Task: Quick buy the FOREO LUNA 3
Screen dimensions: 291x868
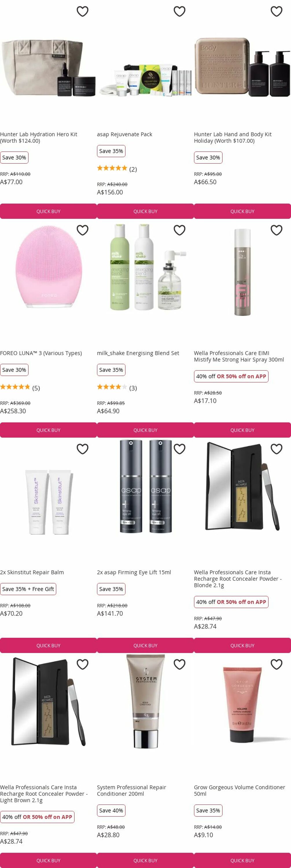Action: pos(49,430)
